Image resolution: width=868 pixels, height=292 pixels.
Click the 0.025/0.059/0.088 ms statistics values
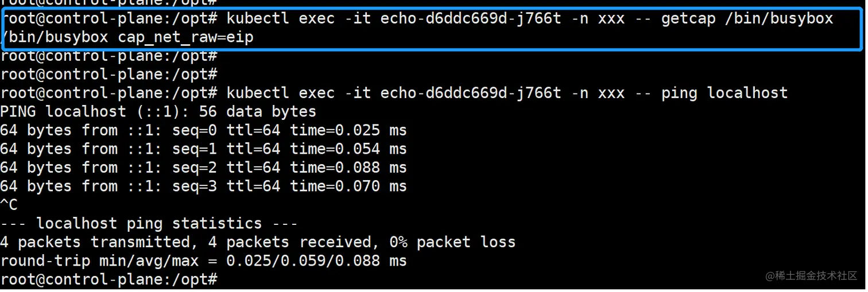tap(316, 261)
